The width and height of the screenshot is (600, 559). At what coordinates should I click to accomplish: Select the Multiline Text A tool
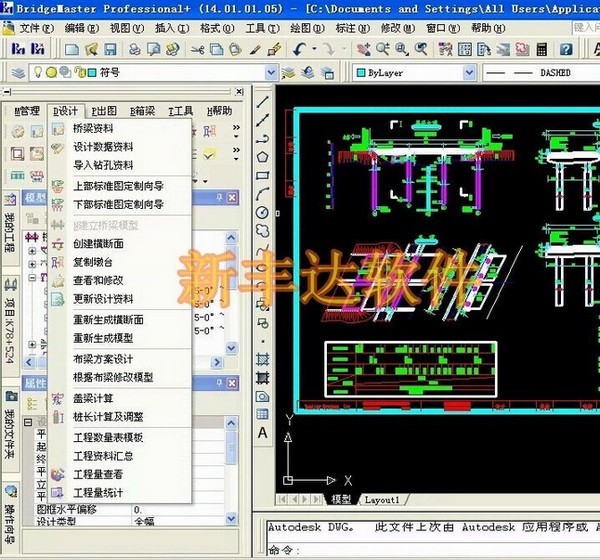click(262, 433)
